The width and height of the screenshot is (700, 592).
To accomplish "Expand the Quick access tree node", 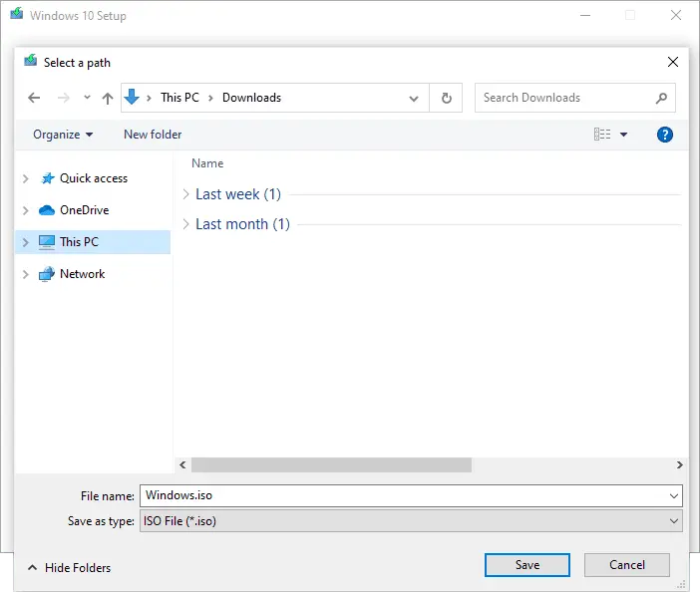I will (26, 178).
